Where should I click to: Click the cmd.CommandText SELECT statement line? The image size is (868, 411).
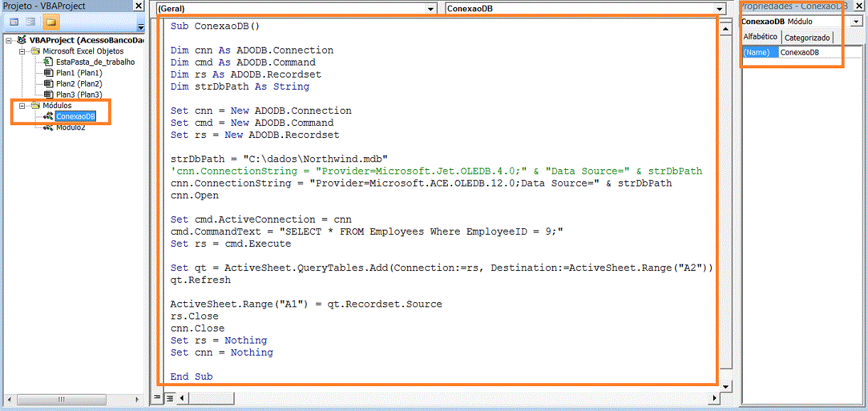tap(367, 232)
